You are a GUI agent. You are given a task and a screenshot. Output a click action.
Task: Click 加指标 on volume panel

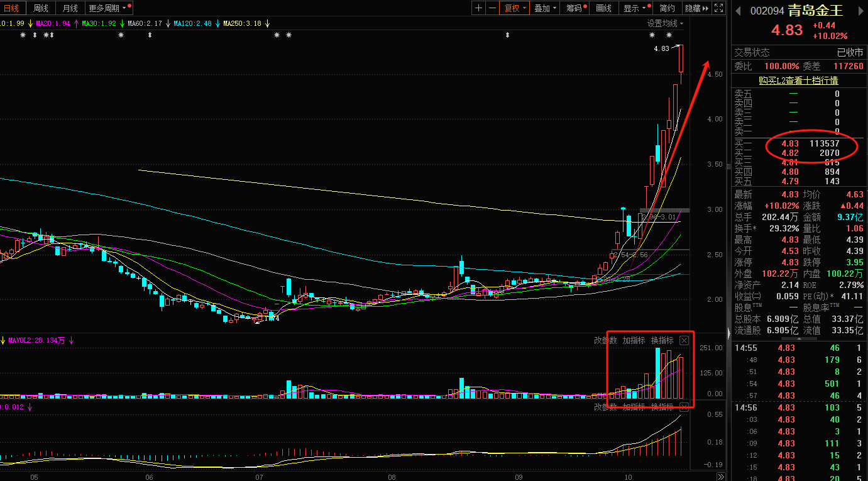point(634,341)
